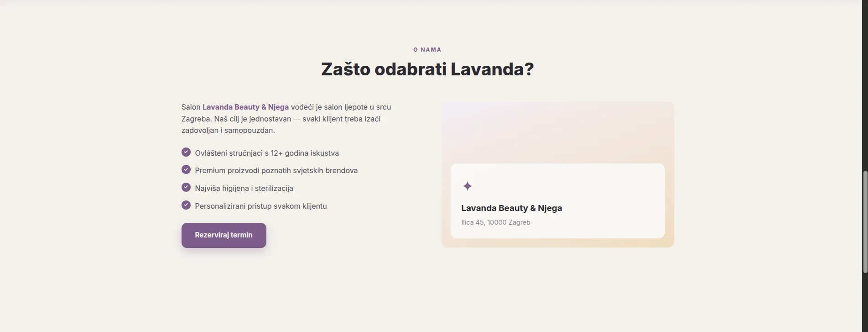Click "Lavanda Beauty & Njega" card title

pyautogui.click(x=511, y=208)
